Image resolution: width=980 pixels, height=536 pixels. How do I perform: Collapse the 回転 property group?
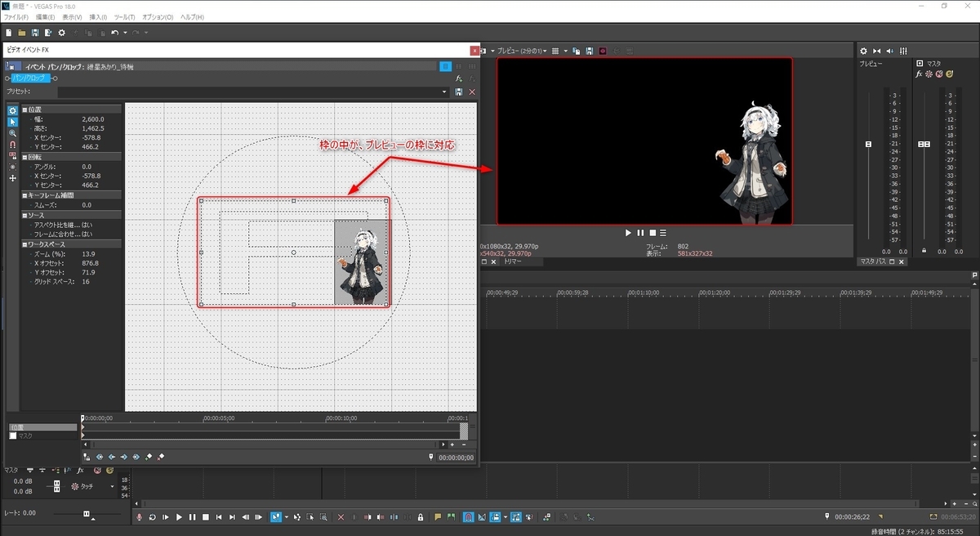pyautogui.click(x=24, y=156)
